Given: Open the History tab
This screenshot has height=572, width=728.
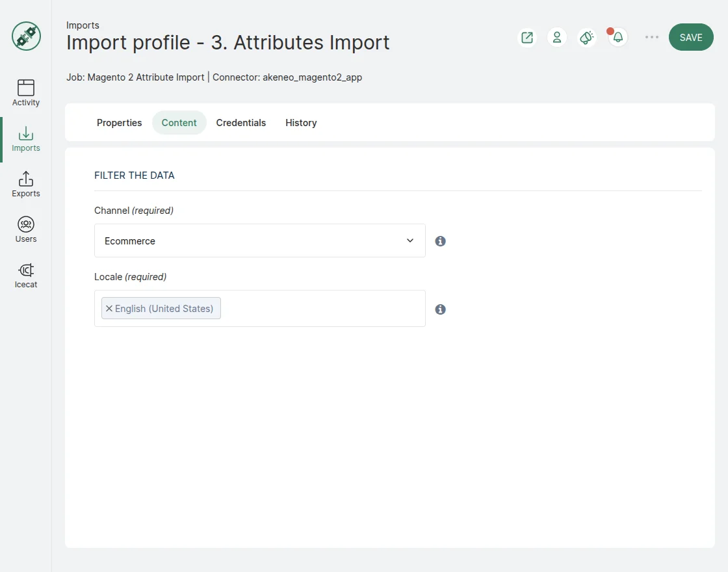Looking at the screenshot, I should 301,123.
